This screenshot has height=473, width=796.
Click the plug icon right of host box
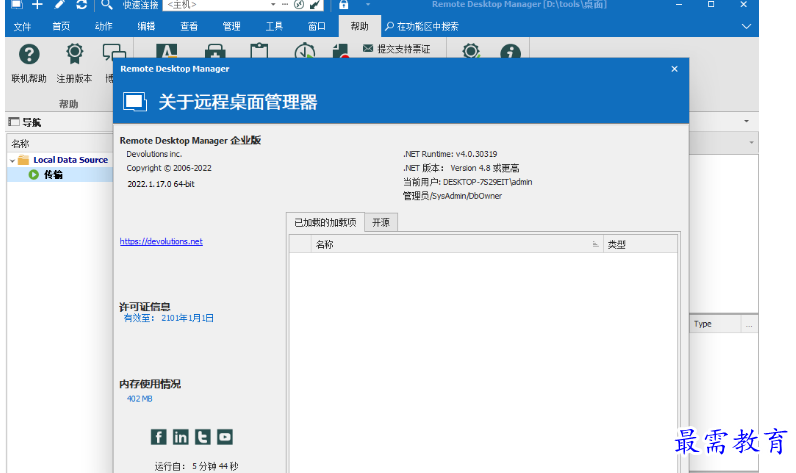pyautogui.click(x=315, y=5)
